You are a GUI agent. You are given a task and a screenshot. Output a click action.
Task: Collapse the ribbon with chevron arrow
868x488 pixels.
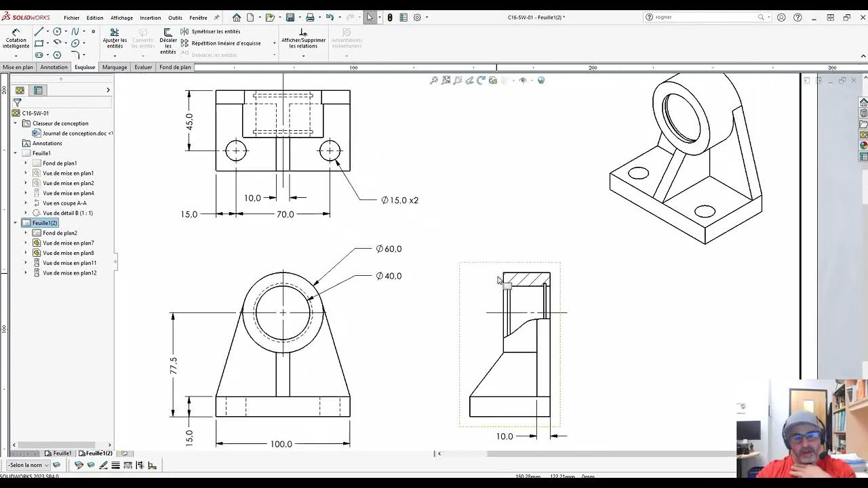pyautogui.click(x=863, y=56)
